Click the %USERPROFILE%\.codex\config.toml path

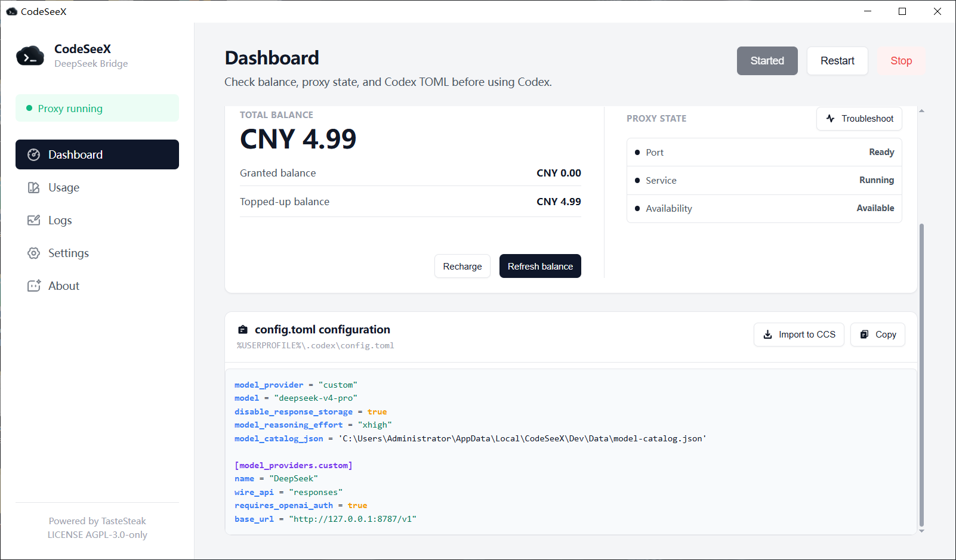pyautogui.click(x=316, y=345)
